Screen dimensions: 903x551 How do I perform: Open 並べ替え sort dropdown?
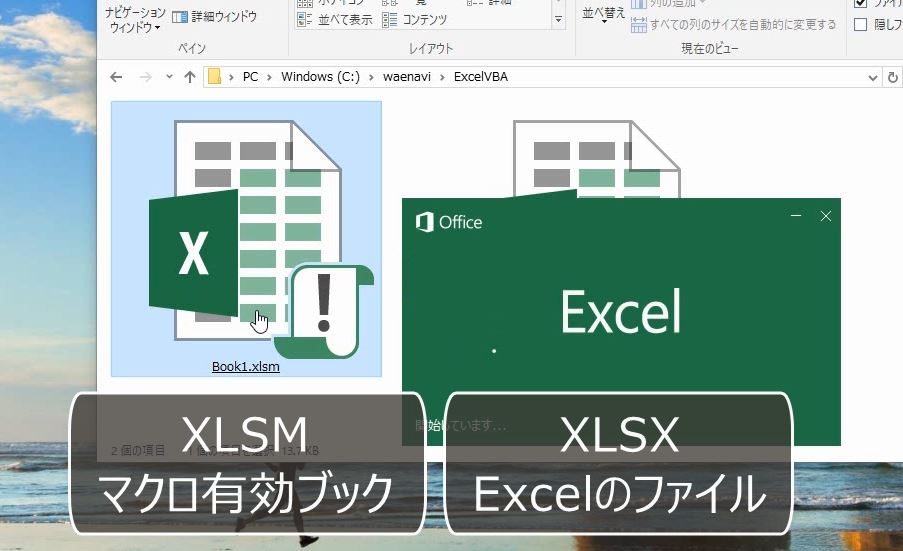coord(603,15)
